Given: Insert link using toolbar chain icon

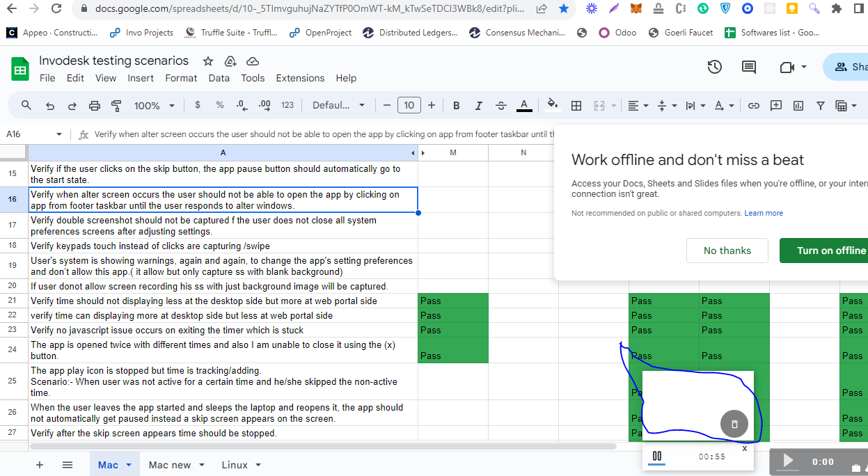Looking at the screenshot, I should [x=753, y=106].
